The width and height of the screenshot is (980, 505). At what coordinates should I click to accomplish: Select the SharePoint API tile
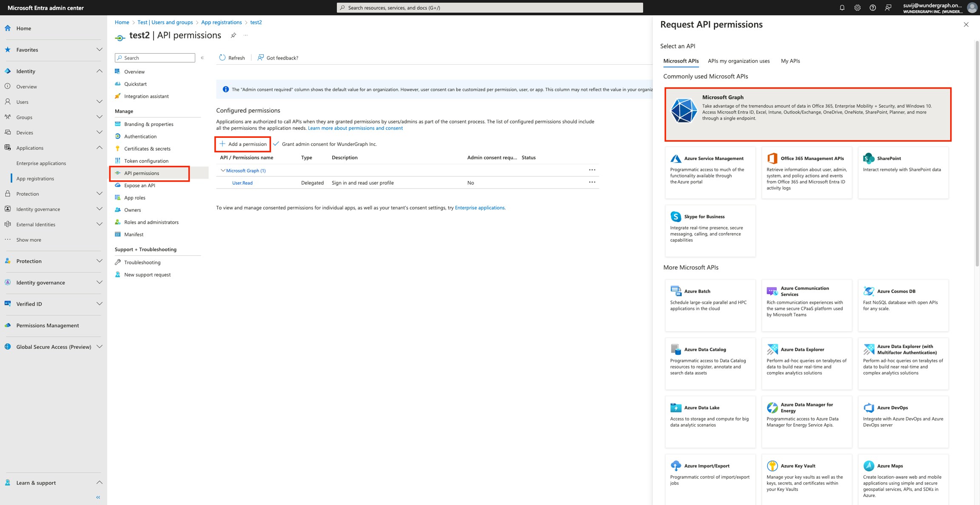(903, 172)
